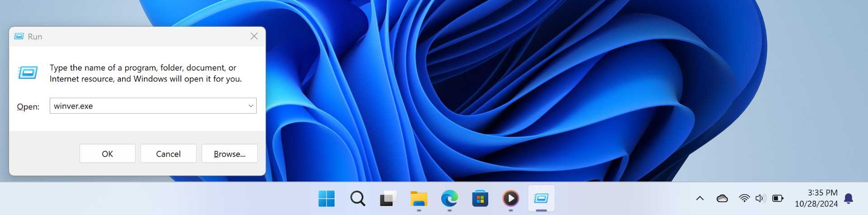868x215 pixels.
Task: Select the Run app taskbar icon
Action: point(541,198)
